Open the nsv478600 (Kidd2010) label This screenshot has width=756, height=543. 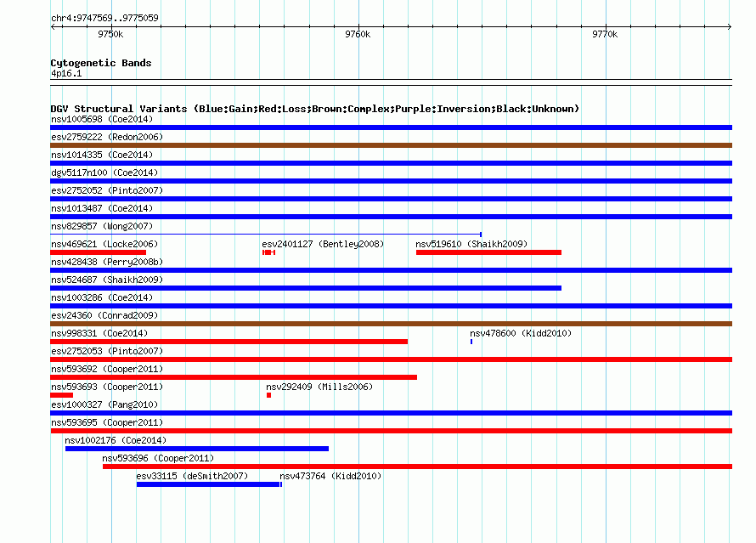[x=521, y=333]
